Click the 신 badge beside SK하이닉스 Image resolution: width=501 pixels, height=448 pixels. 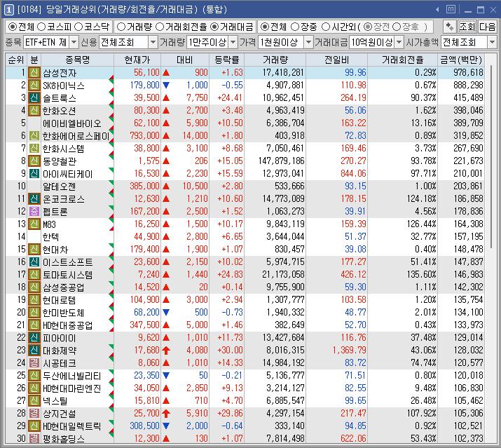(x=34, y=86)
